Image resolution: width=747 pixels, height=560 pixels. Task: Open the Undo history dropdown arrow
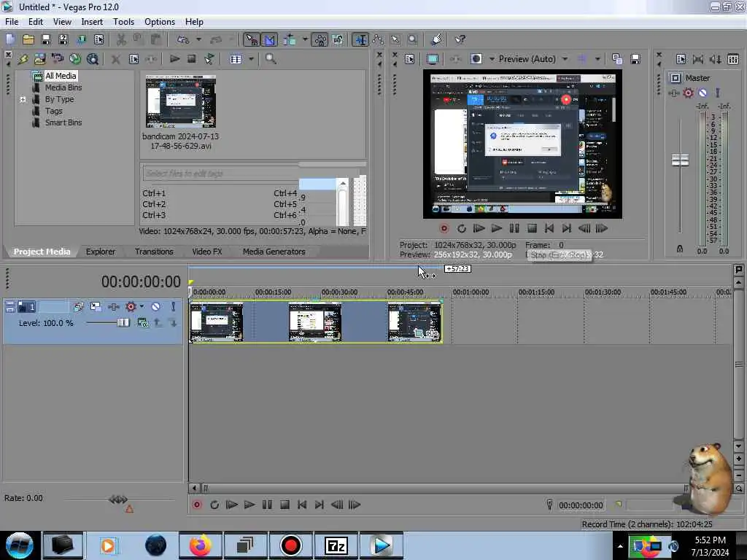(x=198, y=39)
